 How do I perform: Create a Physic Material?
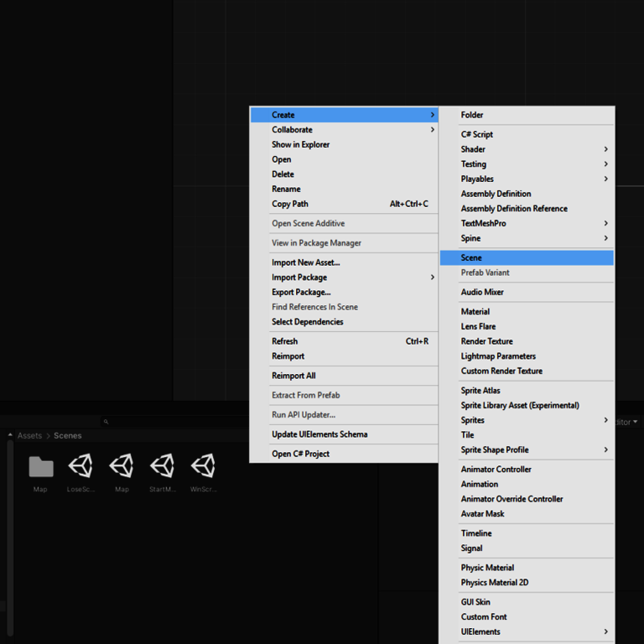click(527, 568)
